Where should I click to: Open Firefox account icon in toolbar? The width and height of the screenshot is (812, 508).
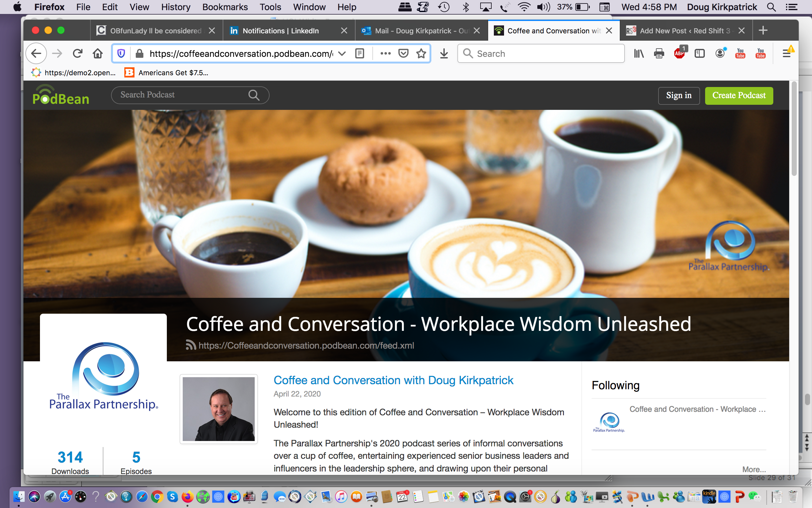point(720,53)
